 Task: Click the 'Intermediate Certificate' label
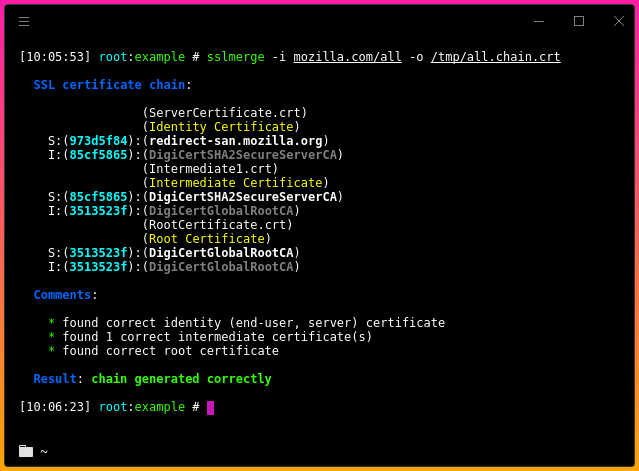[236, 183]
